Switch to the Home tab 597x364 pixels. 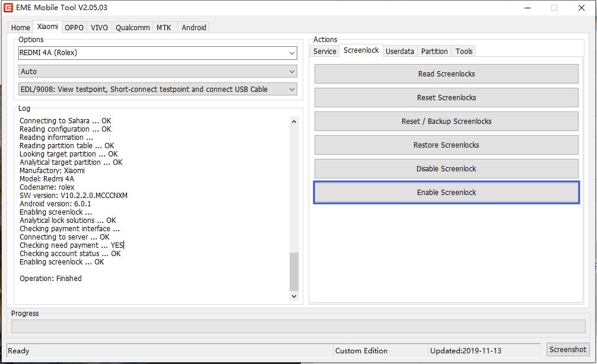pos(20,28)
